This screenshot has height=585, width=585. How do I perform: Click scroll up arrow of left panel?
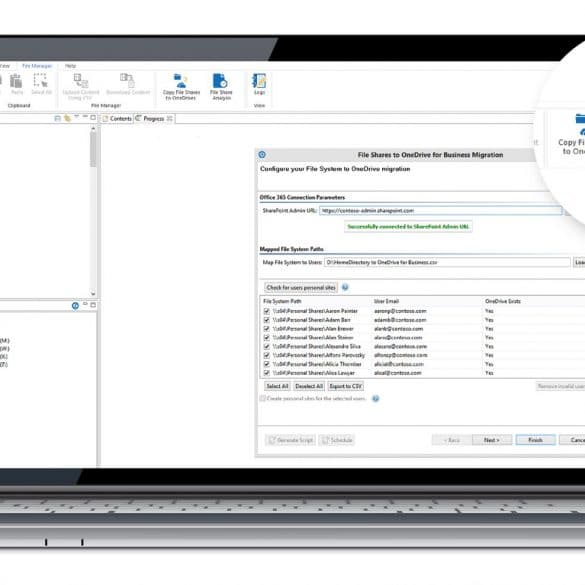93,129
